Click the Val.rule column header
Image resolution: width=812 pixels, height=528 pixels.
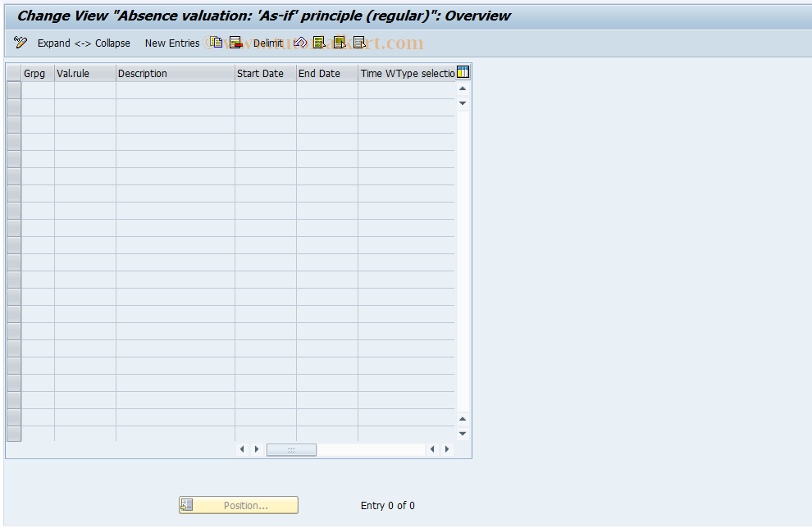85,74
